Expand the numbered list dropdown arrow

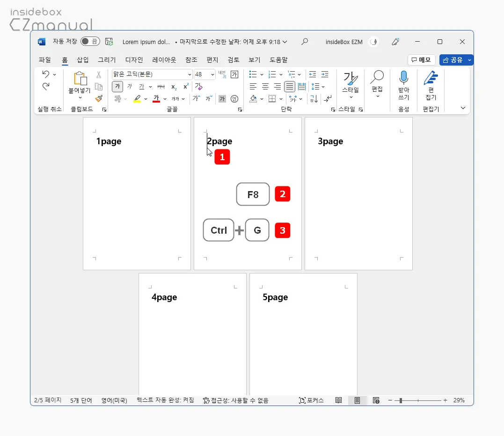(x=281, y=74)
